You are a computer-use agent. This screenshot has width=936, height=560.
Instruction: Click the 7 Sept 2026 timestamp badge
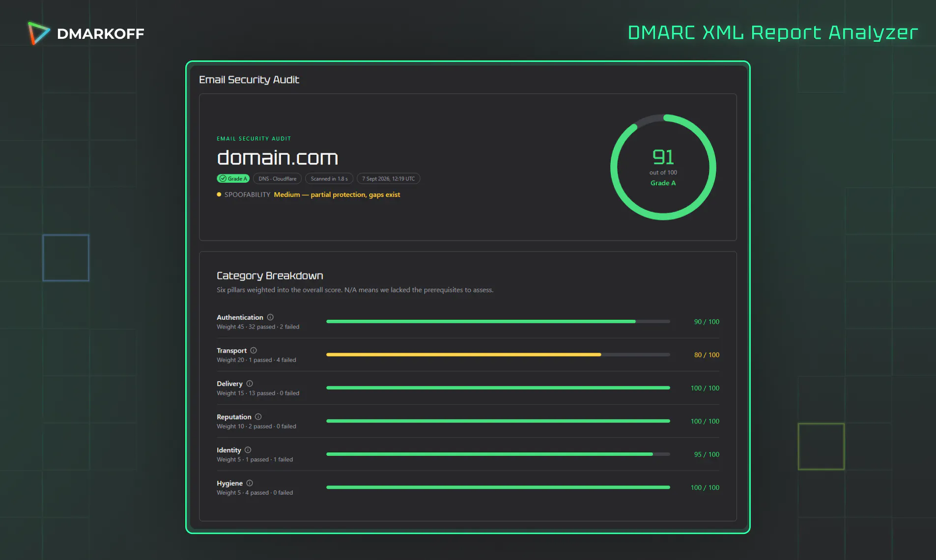coord(389,179)
